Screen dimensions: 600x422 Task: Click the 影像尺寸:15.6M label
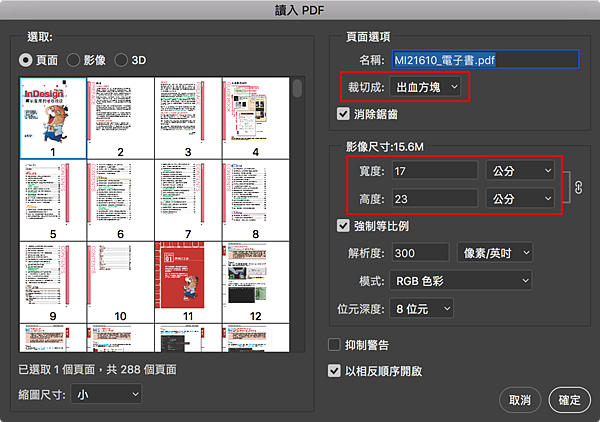385,147
